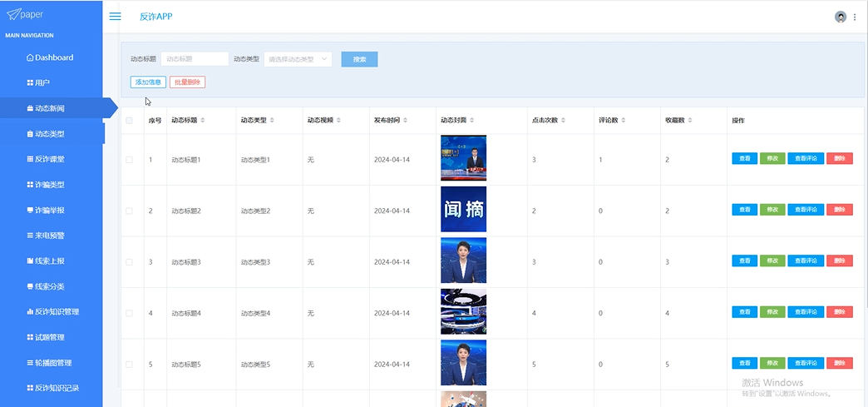Click 修改 for 动态标题5 row
868x407 pixels.
click(772, 363)
